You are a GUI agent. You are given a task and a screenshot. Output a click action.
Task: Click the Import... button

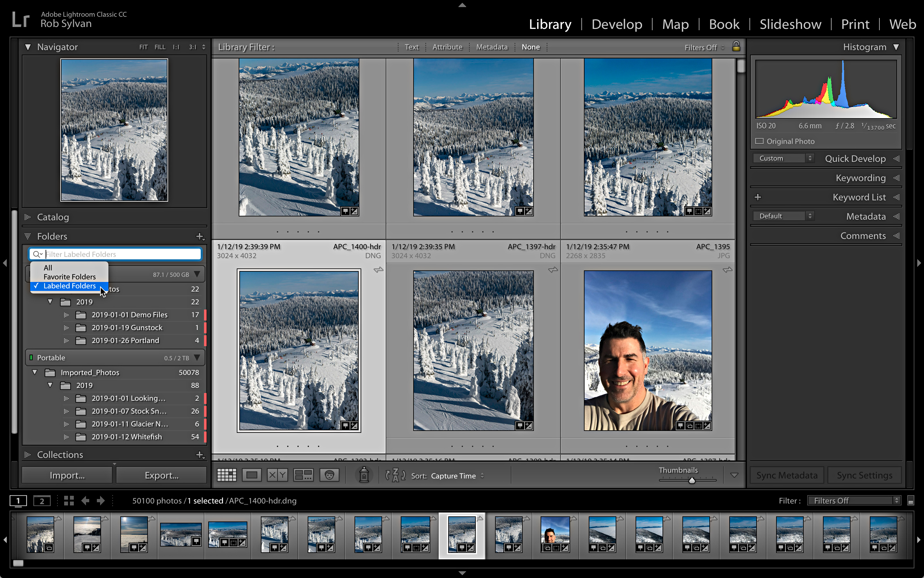pos(67,475)
